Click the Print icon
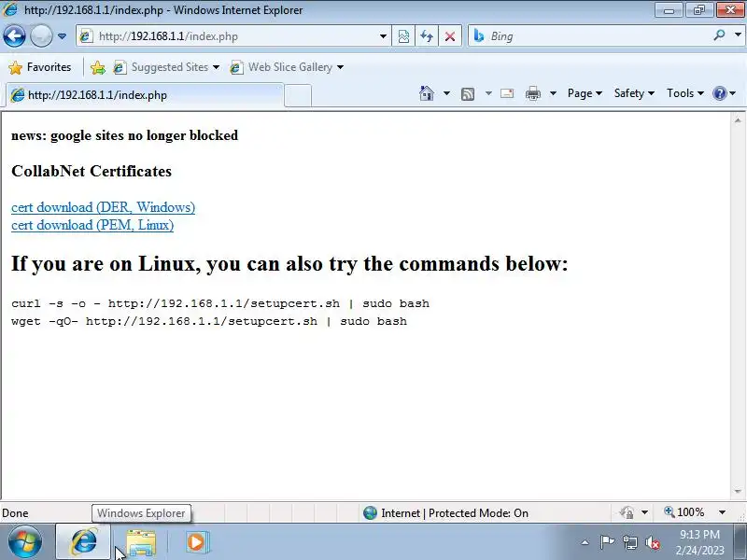Viewport: 747px width, 560px height. [x=533, y=93]
